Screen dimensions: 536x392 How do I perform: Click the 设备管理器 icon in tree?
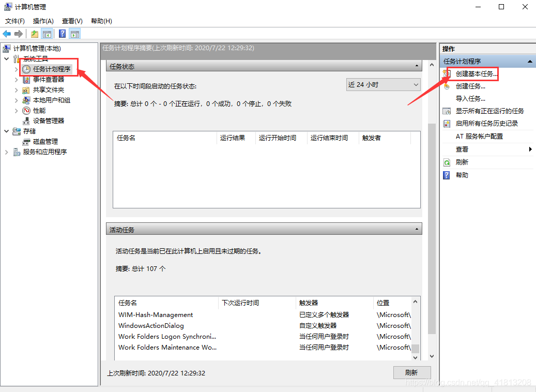point(26,120)
